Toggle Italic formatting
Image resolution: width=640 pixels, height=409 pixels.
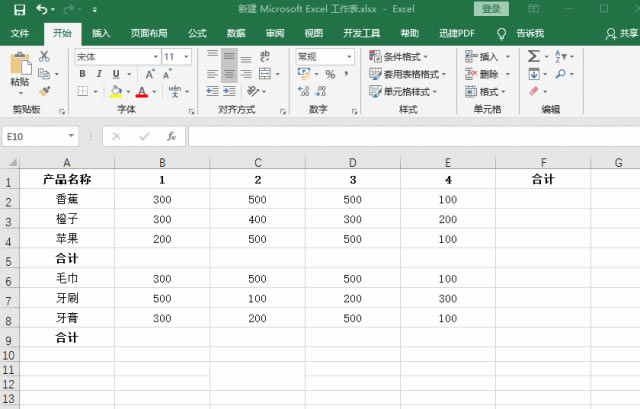(99, 75)
